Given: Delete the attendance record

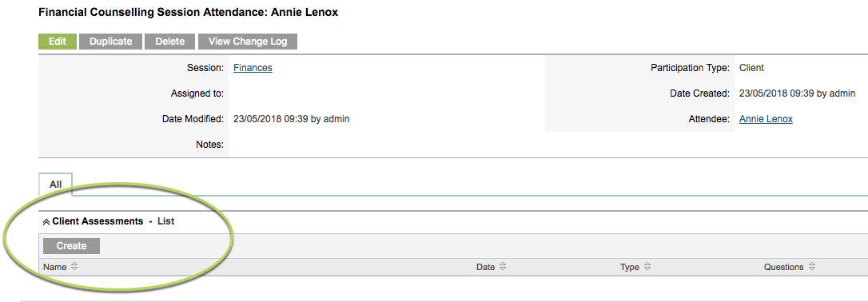Looking at the screenshot, I should 170,42.
